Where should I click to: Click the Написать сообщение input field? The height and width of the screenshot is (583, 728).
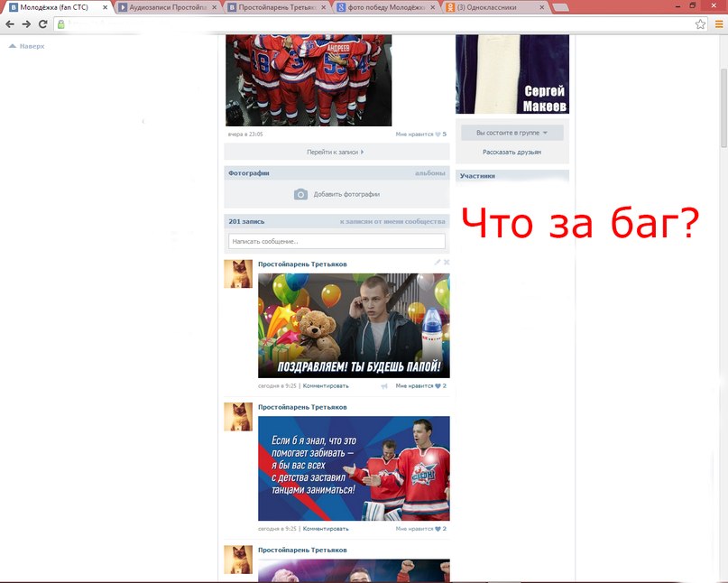pyautogui.click(x=336, y=241)
